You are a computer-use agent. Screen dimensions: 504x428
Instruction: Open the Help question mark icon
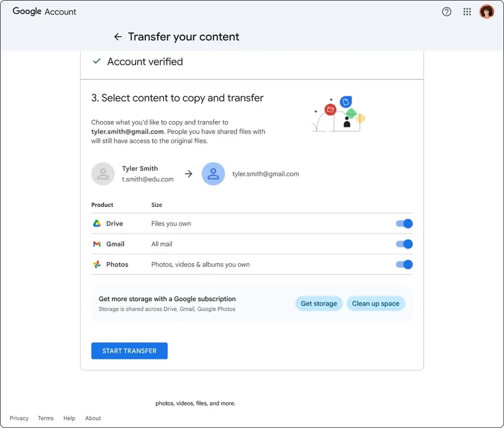tap(447, 11)
